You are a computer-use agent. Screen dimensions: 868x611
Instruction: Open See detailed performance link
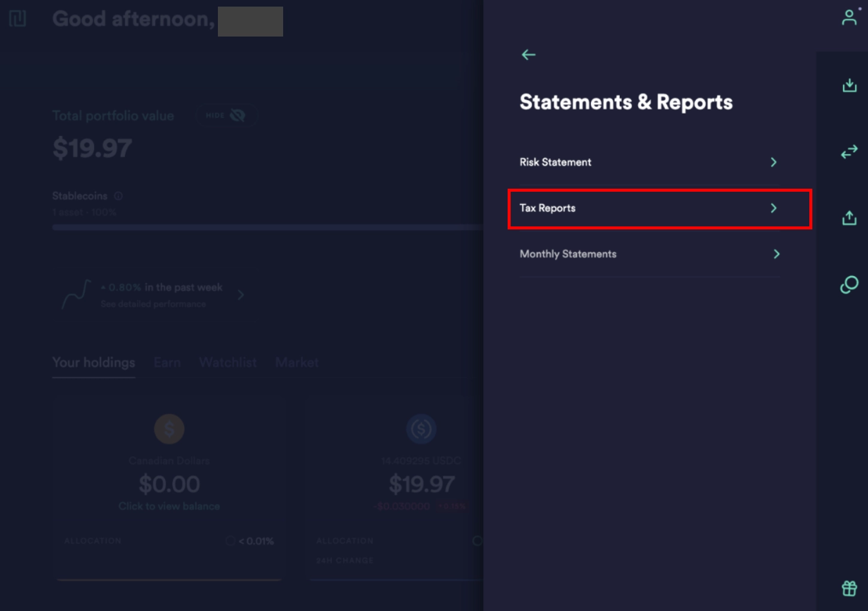tap(153, 304)
